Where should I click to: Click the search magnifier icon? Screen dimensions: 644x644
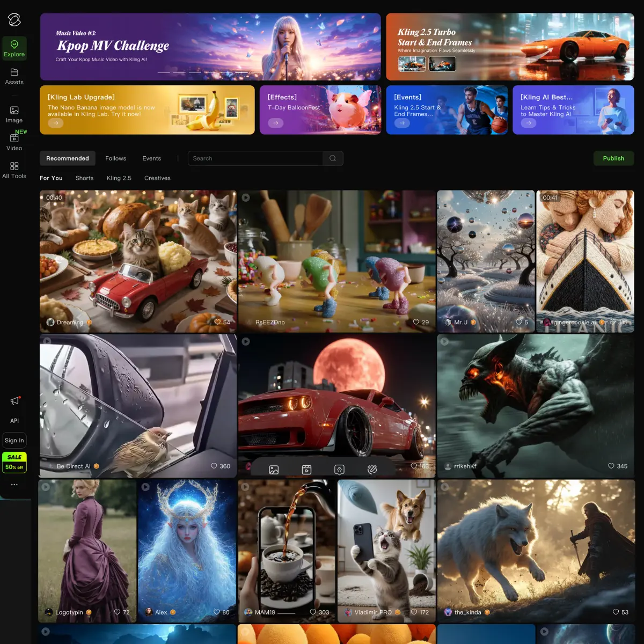[x=333, y=158]
